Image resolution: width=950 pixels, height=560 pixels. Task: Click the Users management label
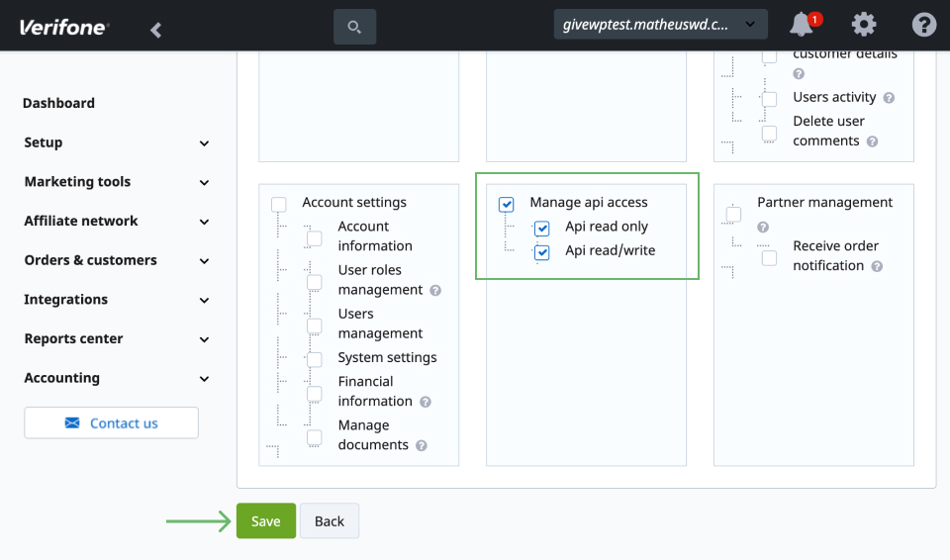pyautogui.click(x=380, y=324)
